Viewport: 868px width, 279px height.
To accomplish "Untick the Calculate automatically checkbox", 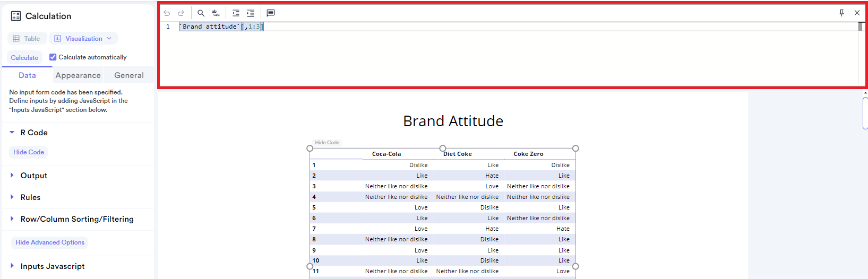I will [x=53, y=57].
